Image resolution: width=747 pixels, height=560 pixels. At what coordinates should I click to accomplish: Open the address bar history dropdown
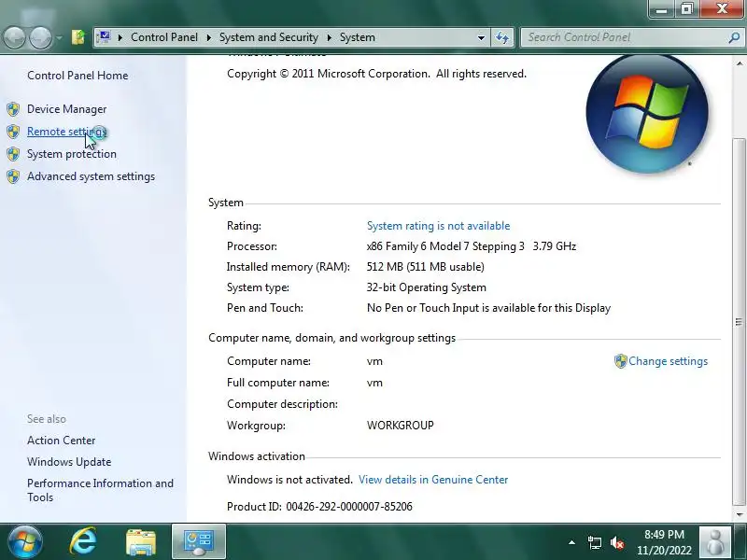pyautogui.click(x=481, y=37)
